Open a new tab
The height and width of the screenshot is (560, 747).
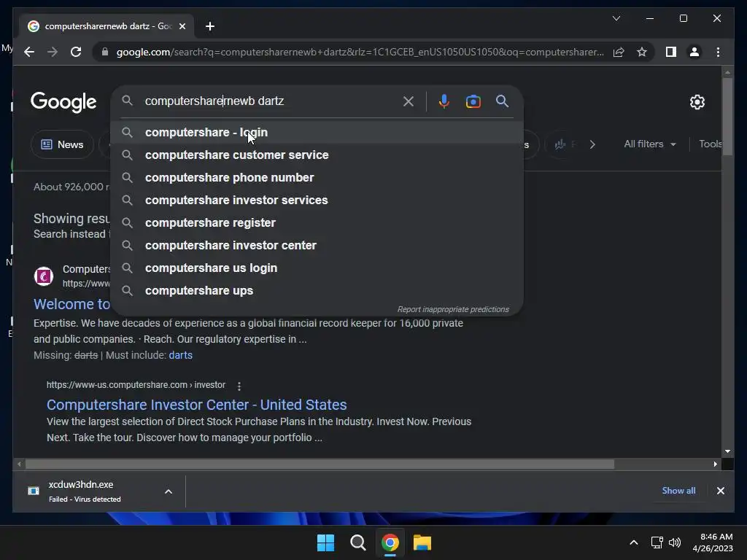(210, 26)
